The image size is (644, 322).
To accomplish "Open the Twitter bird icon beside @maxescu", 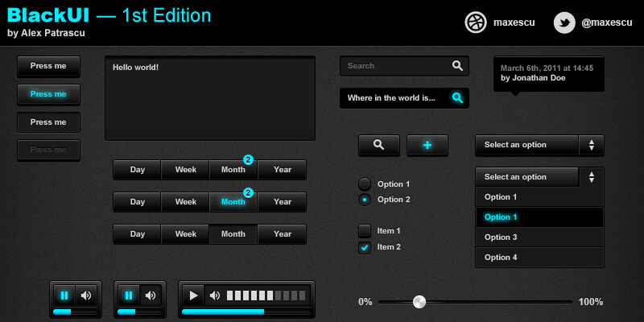I will (564, 23).
